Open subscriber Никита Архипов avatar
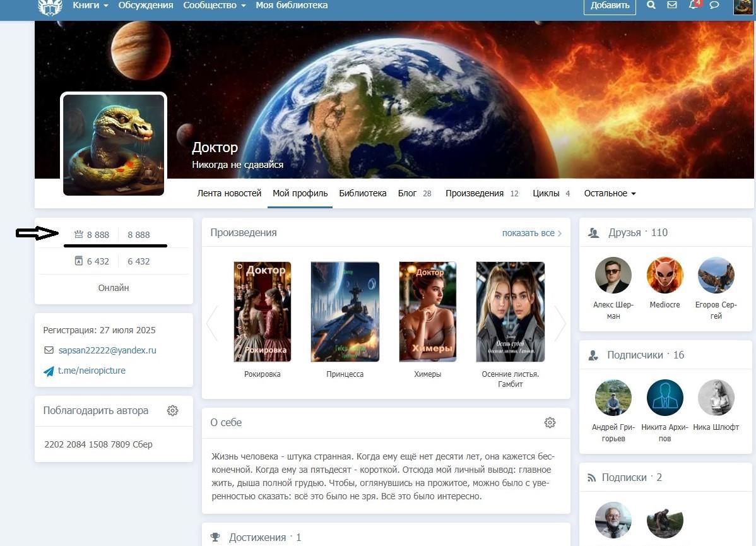The width and height of the screenshot is (756, 546). (664, 398)
